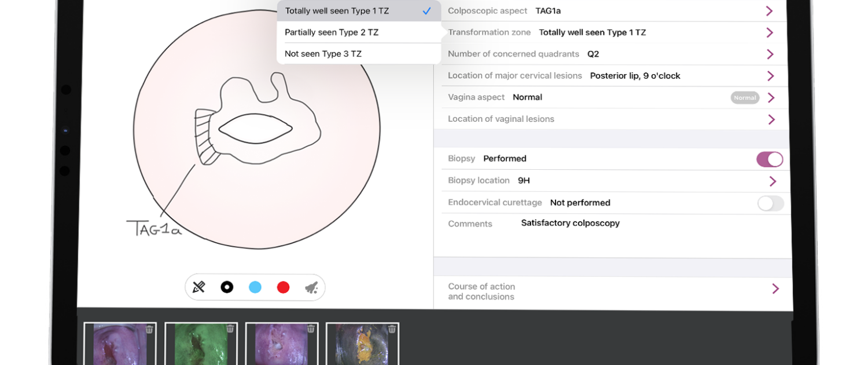Viewport: 868px width, 365px height.
Task: Open the first pink colposcopy thumbnail
Action: coord(120,344)
